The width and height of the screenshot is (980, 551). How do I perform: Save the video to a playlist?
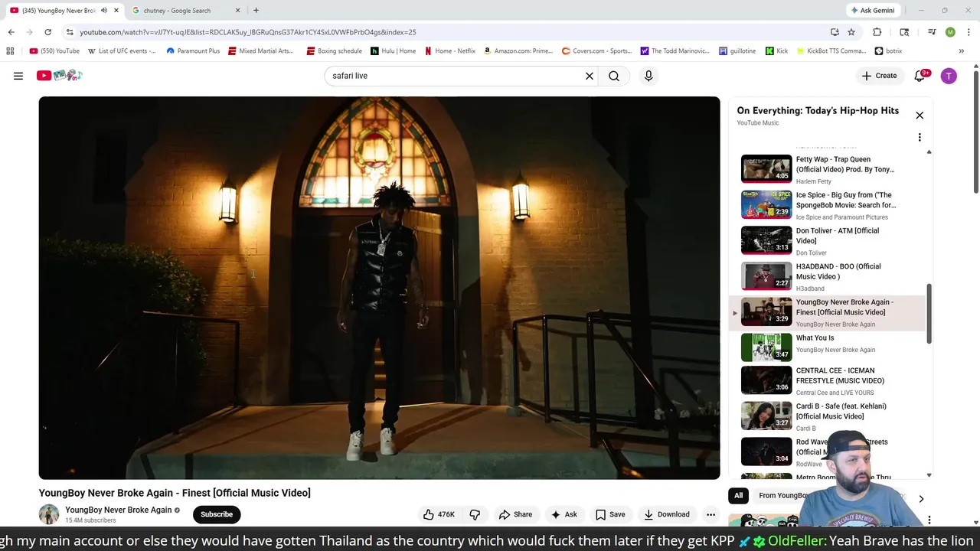(x=610, y=514)
